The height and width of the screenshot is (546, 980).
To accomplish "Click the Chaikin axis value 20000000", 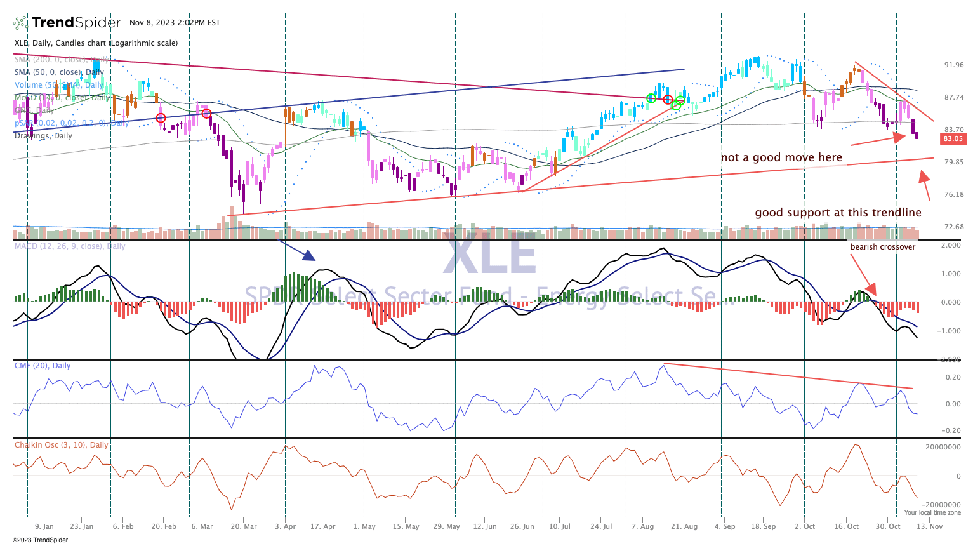I will coord(943,447).
